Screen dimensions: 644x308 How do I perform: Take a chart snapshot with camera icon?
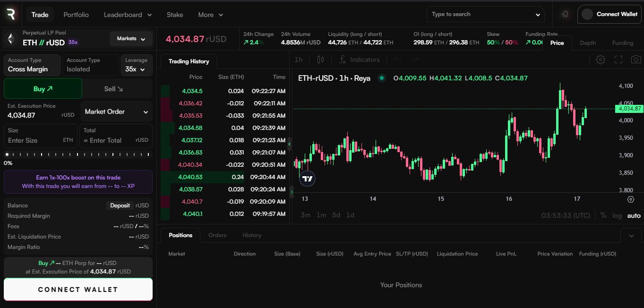tap(636, 60)
